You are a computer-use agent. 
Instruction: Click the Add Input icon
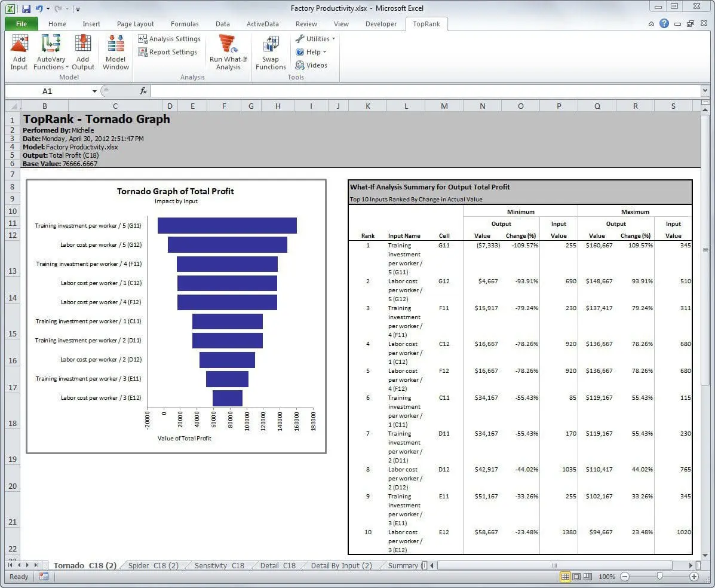(x=19, y=52)
